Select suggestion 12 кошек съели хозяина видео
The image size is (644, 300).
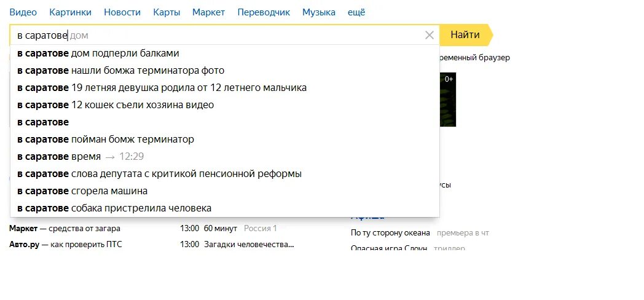click(225, 105)
